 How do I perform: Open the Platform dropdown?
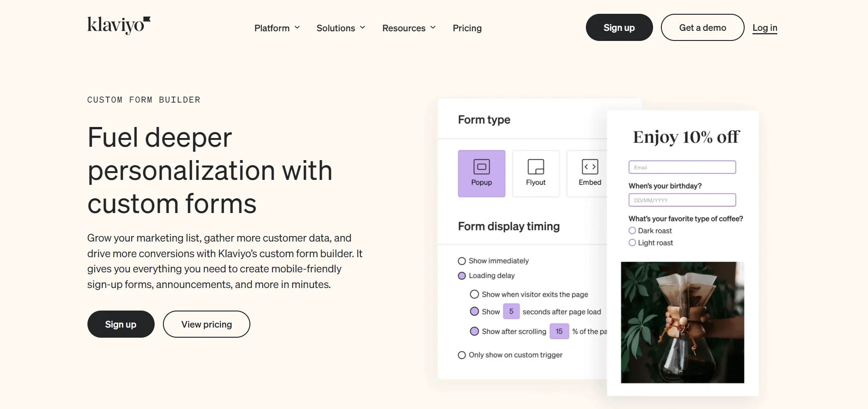click(x=276, y=28)
